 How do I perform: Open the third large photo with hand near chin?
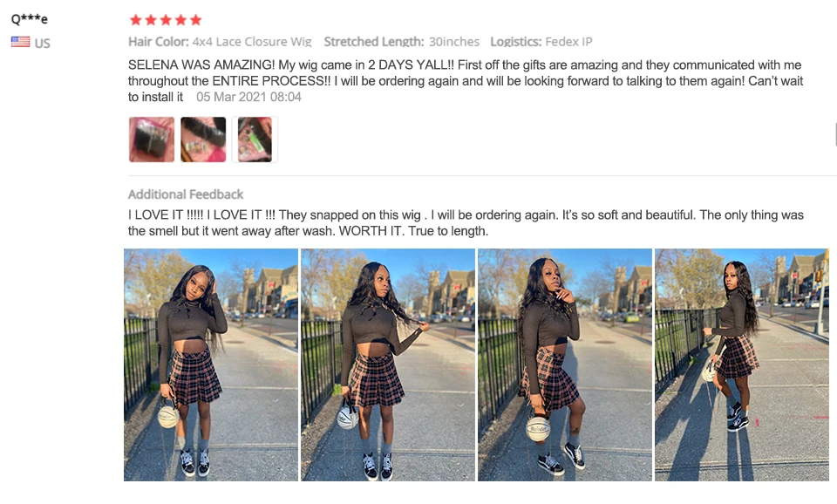pyautogui.click(x=565, y=364)
